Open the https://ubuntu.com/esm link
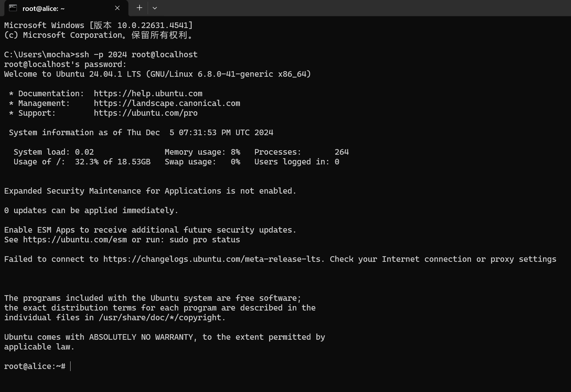This screenshot has height=392, width=571. click(x=75, y=240)
